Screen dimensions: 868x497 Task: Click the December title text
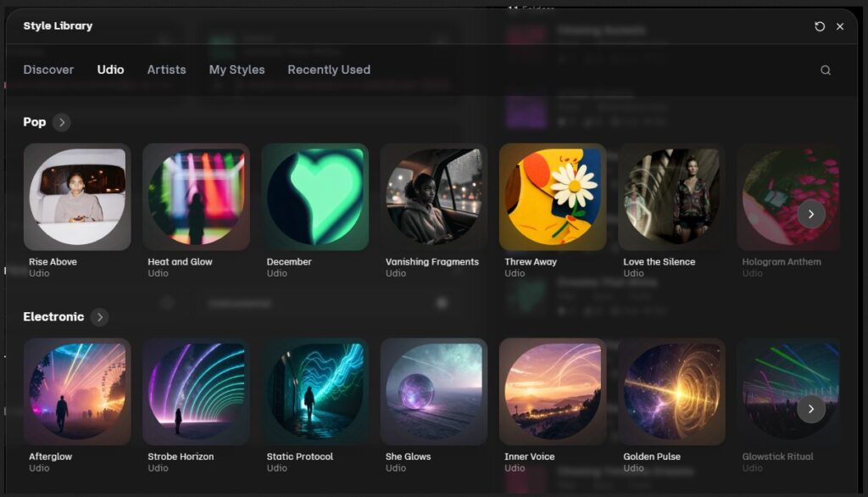[289, 261]
